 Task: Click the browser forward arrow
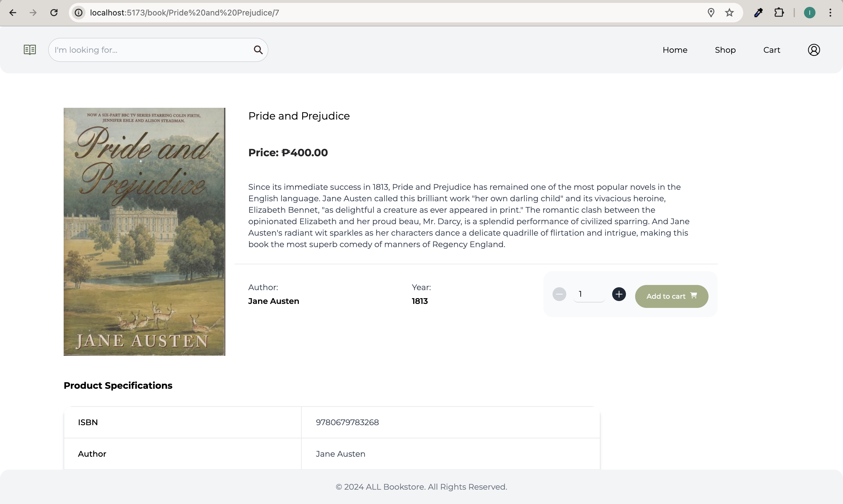tap(33, 13)
